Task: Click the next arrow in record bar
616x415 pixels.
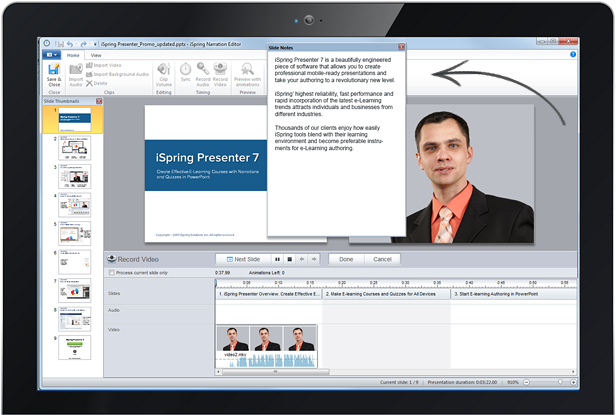Action: [x=314, y=259]
